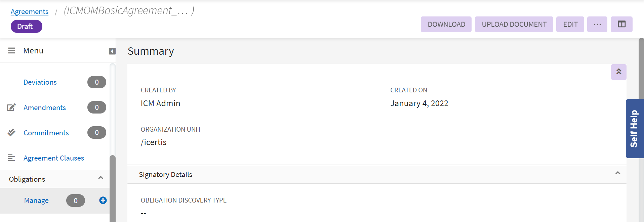The width and height of the screenshot is (644, 222).
Task: Collapse the Signatory Details section
Action: [x=617, y=173]
